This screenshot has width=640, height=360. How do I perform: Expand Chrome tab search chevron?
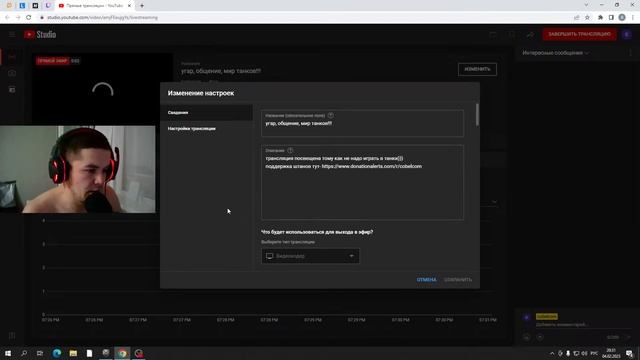click(586, 5)
